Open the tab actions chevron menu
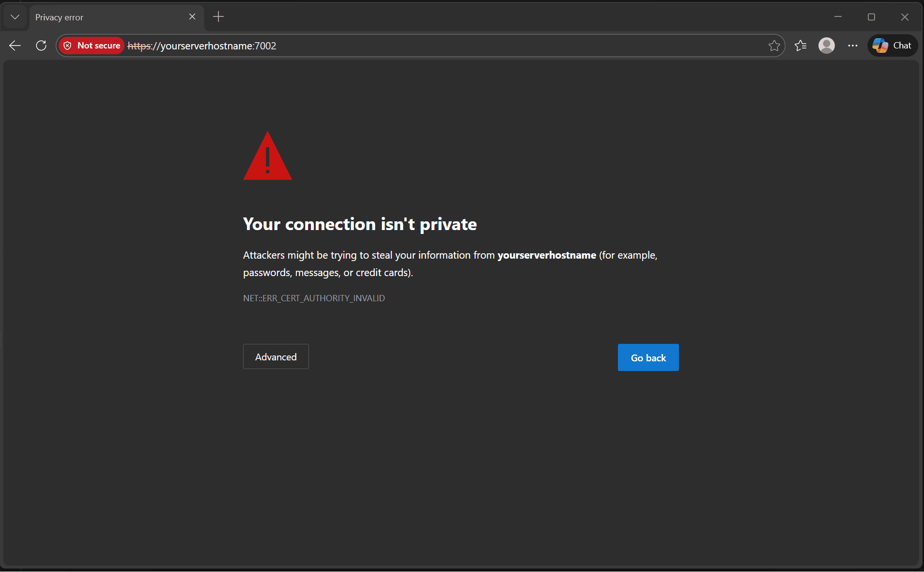 [x=15, y=17]
